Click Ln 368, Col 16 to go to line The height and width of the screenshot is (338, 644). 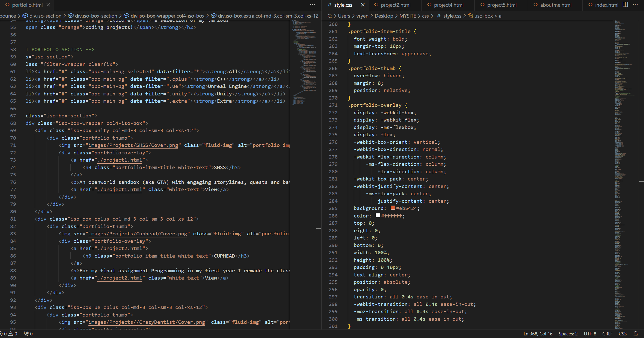(538, 334)
